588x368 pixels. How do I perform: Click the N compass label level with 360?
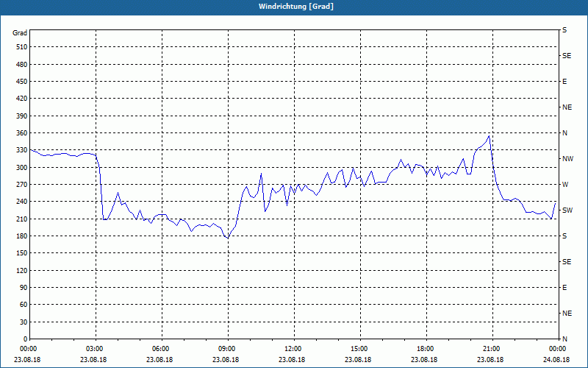564,133
